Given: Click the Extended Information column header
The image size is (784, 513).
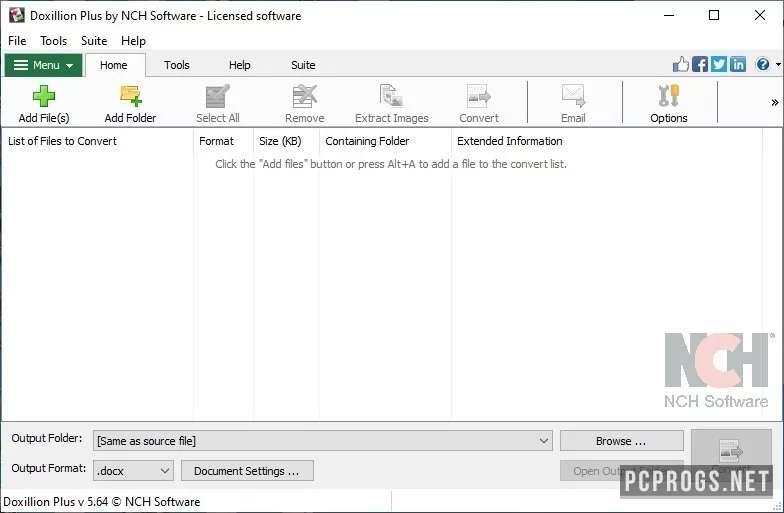Looking at the screenshot, I should tap(607, 141).
